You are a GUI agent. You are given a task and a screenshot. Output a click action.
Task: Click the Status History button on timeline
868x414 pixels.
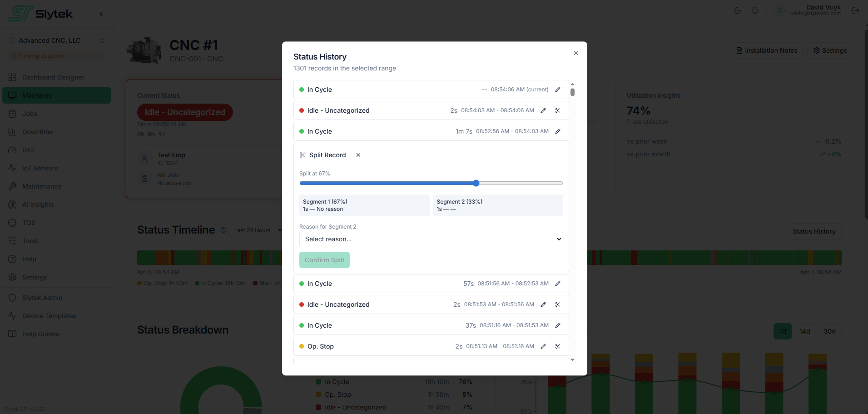point(814,231)
